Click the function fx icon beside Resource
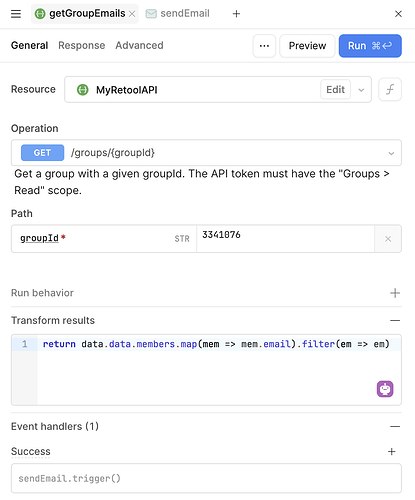The width and height of the screenshot is (415, 500). (390, 89)
